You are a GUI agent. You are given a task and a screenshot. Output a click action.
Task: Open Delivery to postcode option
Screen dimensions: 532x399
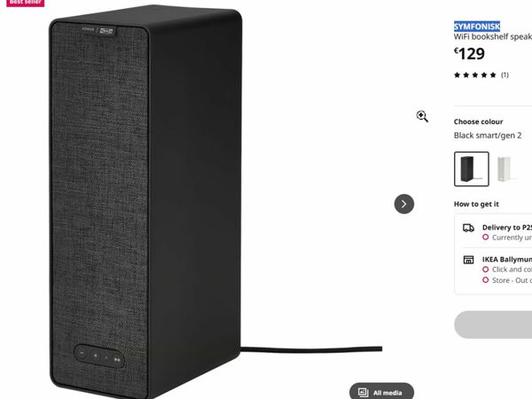(x=506, y=227)
